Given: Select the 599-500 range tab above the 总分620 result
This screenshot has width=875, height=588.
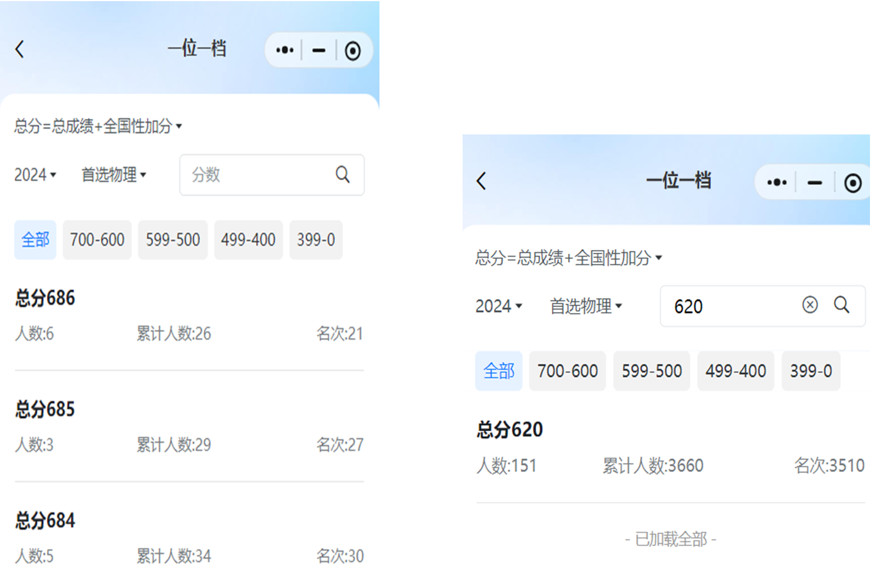Looking at the screenshot, I should point(651,371).
